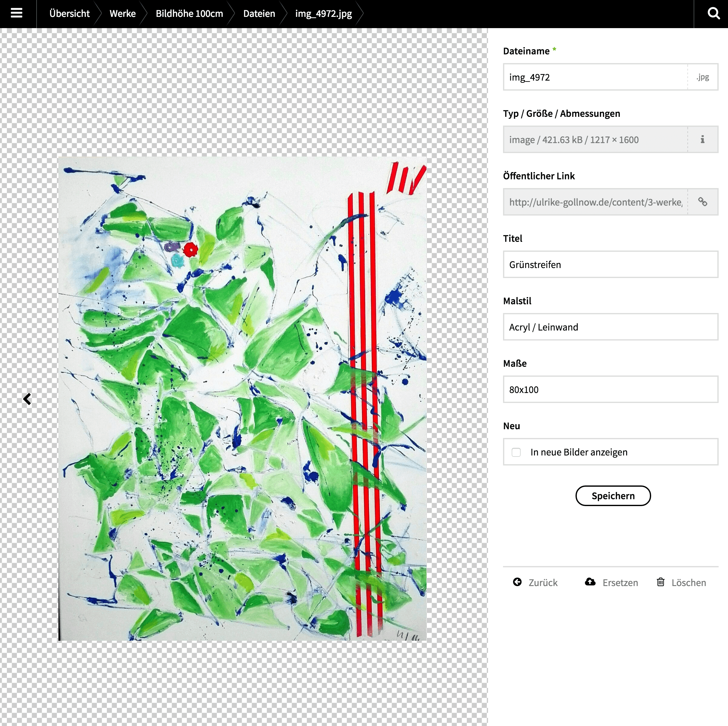Screen dimensions: 728x726
Task: Click the Löschen link text
Action: (688, 583)
